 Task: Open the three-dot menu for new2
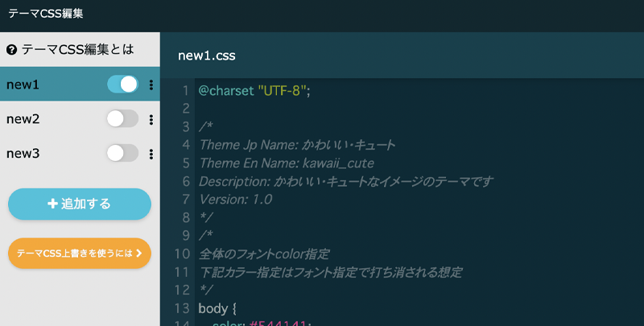click(x=151, y=119)
